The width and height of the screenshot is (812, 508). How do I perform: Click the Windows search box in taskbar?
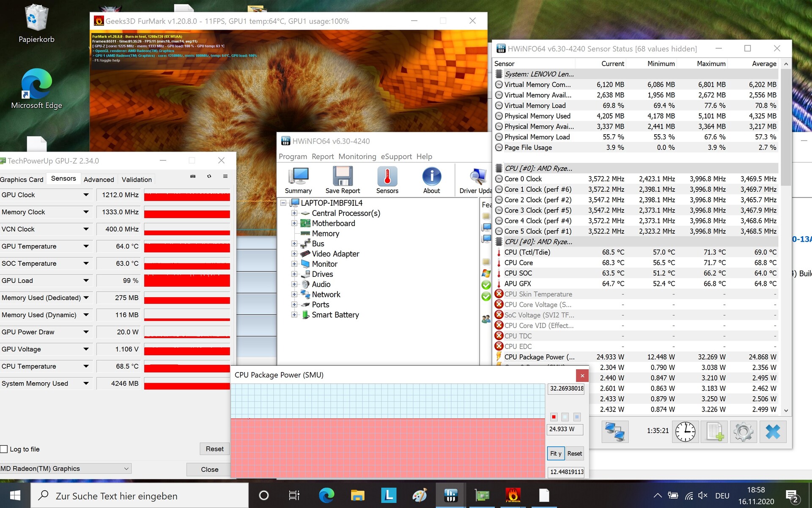(x=140, y=496)
